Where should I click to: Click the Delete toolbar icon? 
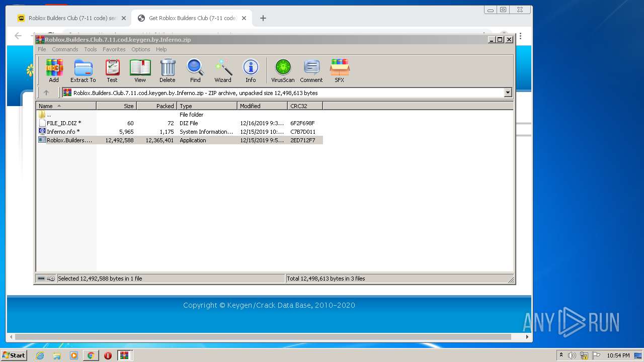coord(168,70)
